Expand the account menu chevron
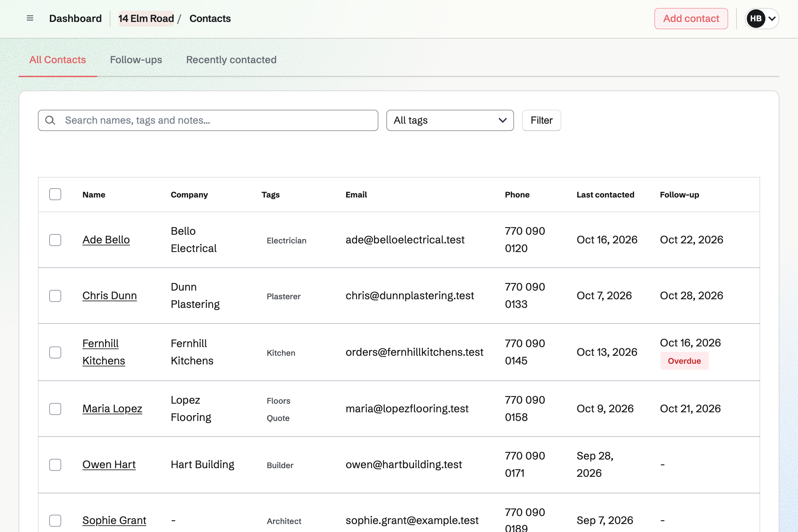Screen dimensions: 798x532 772,19
